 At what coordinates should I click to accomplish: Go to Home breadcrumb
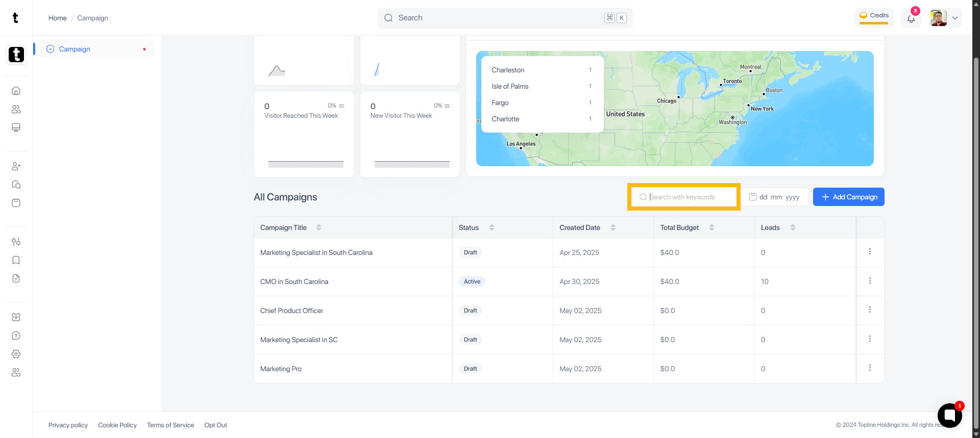(x=57, y=18)
